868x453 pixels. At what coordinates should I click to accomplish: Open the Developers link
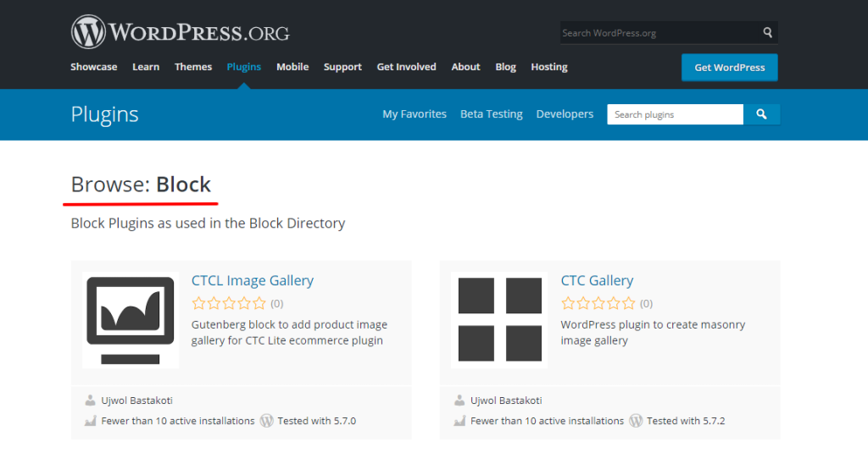pos(565,114)
